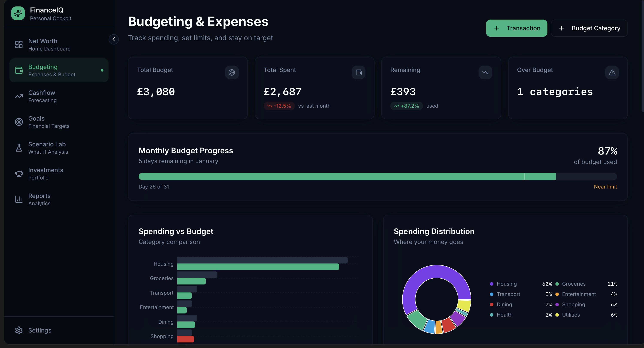This screenshot has height=348, width=644.
Task: Click the Transaction button
Action: coord(517,28)
